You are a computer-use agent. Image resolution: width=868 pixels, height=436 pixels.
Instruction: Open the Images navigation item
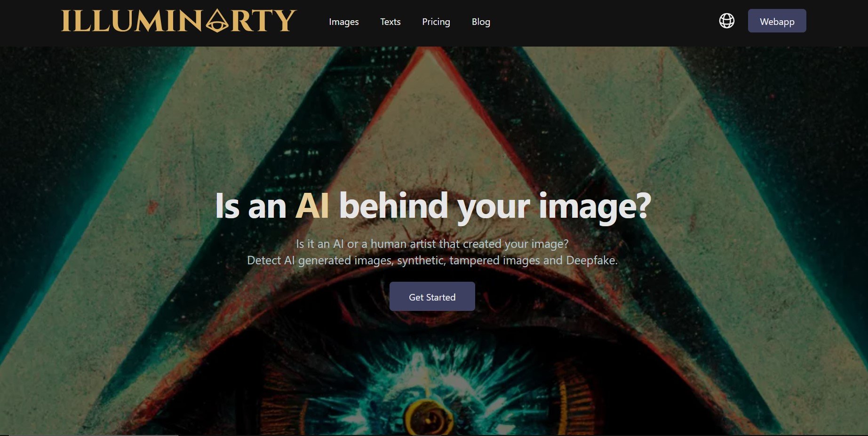click(x=343, y=22)
